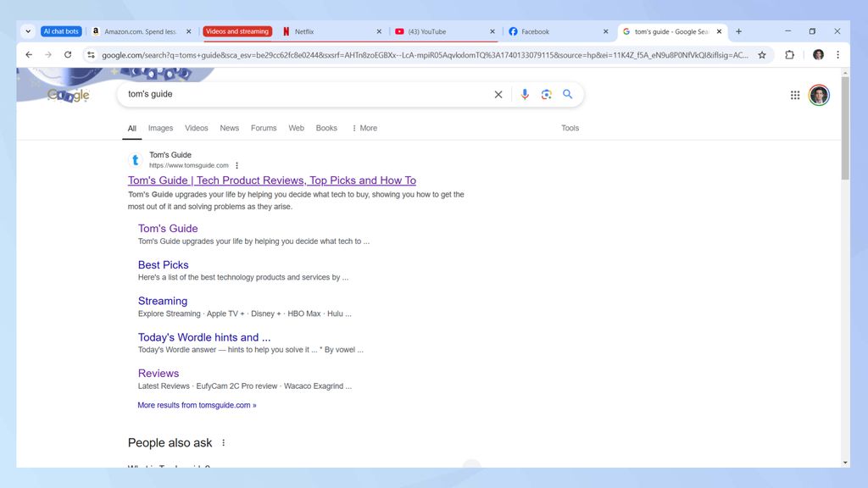Open the Google Account profile avatar

819,95
